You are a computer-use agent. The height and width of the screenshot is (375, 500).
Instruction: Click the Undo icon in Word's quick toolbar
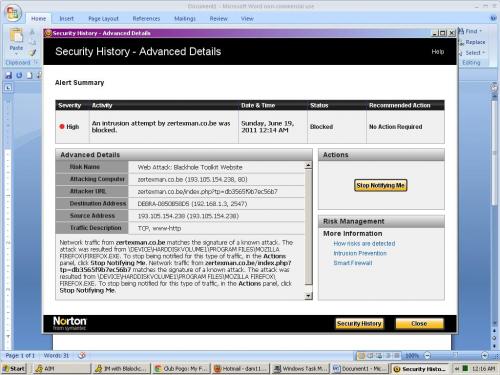(19, 75)
